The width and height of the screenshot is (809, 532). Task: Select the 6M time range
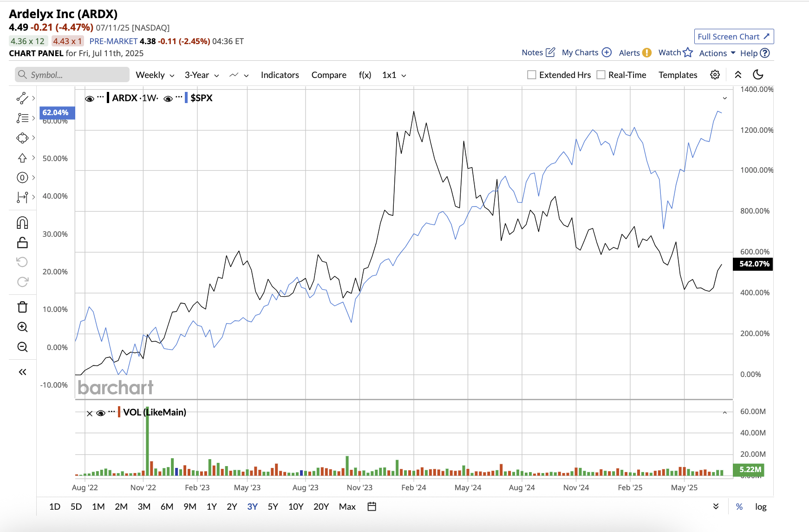167,506
